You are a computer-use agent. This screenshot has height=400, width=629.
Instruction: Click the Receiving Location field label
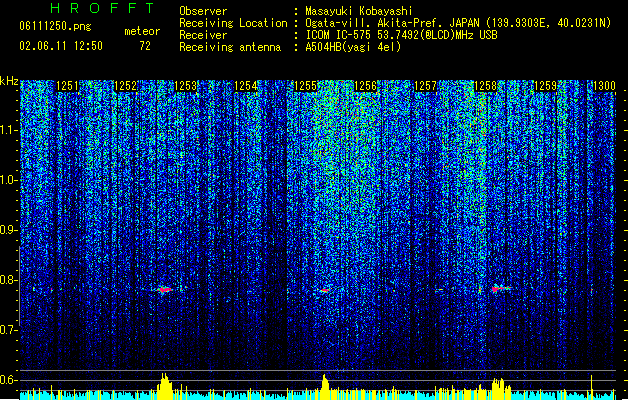[x=233, y=23]
